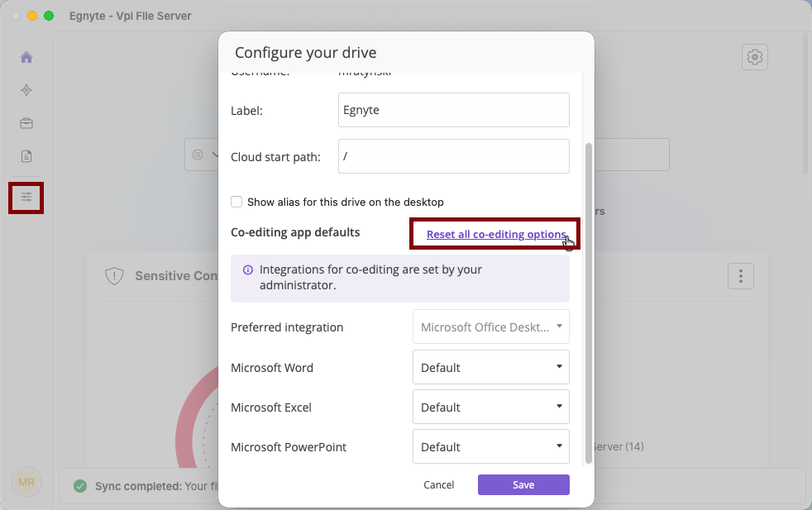Open the Microsoft PowerPoint dropdown

[491, 446]
